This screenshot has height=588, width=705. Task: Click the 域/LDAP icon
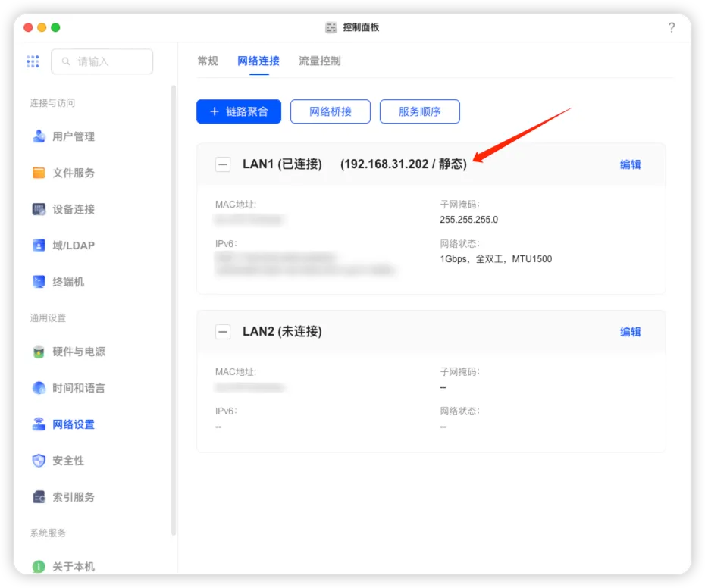pos(39,246)
